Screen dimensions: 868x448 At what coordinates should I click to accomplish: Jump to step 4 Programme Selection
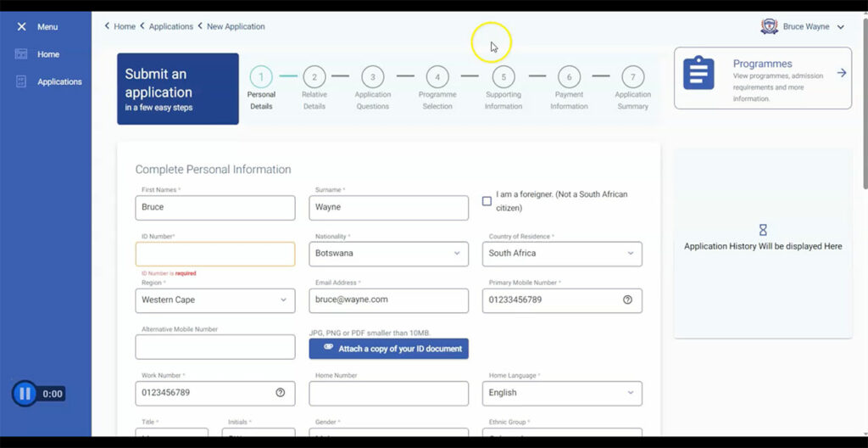click(x=437, y=77)
